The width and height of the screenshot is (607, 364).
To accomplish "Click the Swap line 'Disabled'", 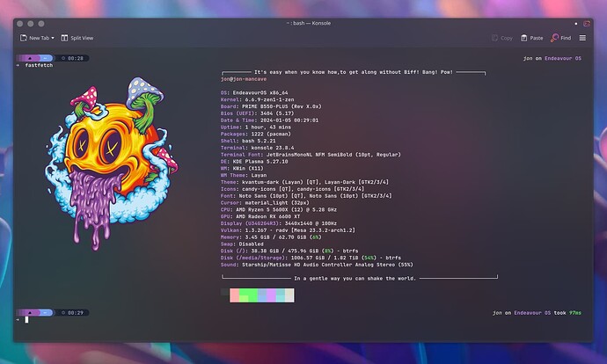I will pyautogui.click(x=242, y=244).
